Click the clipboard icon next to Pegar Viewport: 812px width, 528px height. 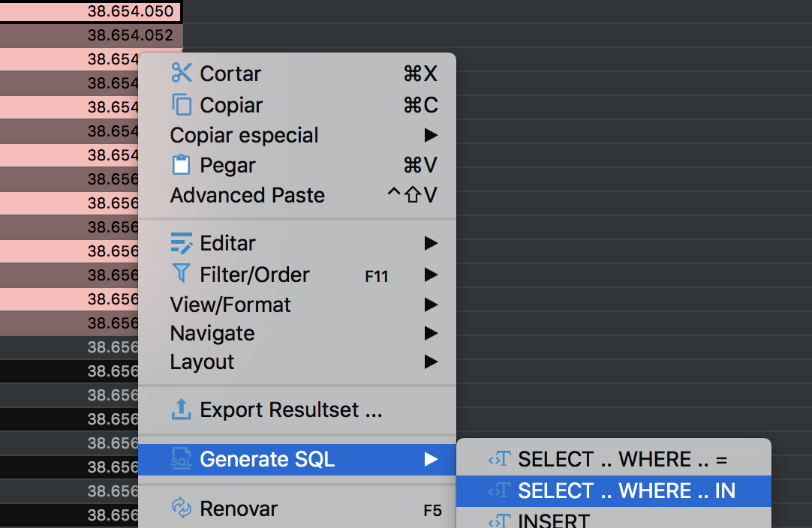click(x=182, y=165)
